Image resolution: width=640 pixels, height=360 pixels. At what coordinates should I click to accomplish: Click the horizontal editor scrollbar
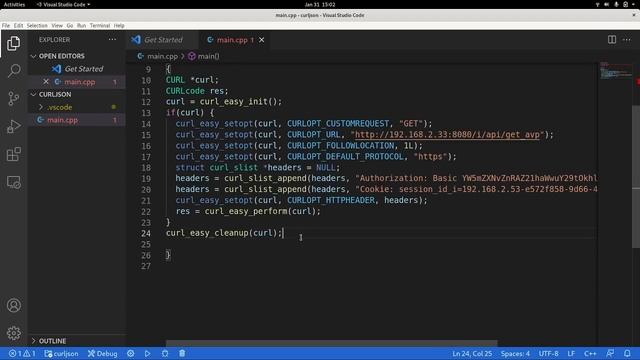tap(331, 343)
